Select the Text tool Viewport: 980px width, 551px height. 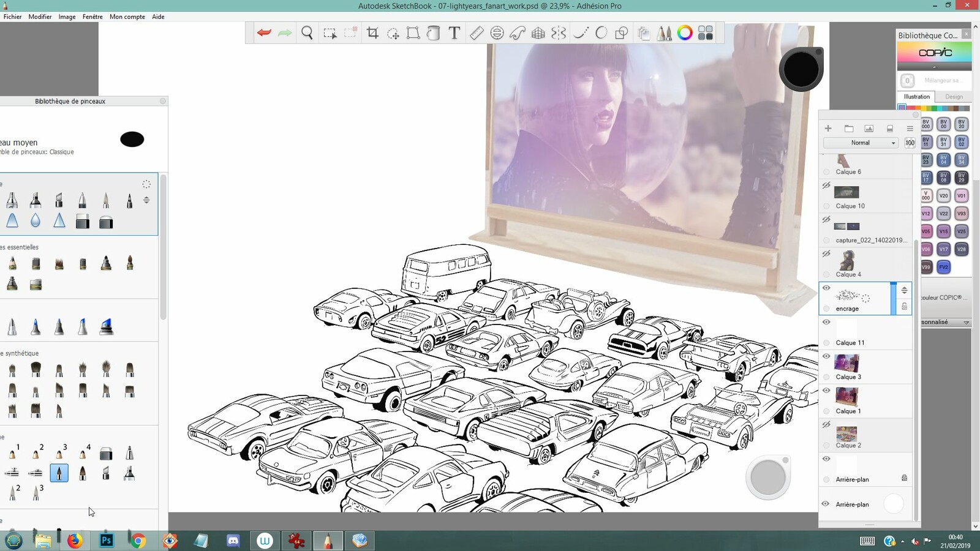pos(454,33)
